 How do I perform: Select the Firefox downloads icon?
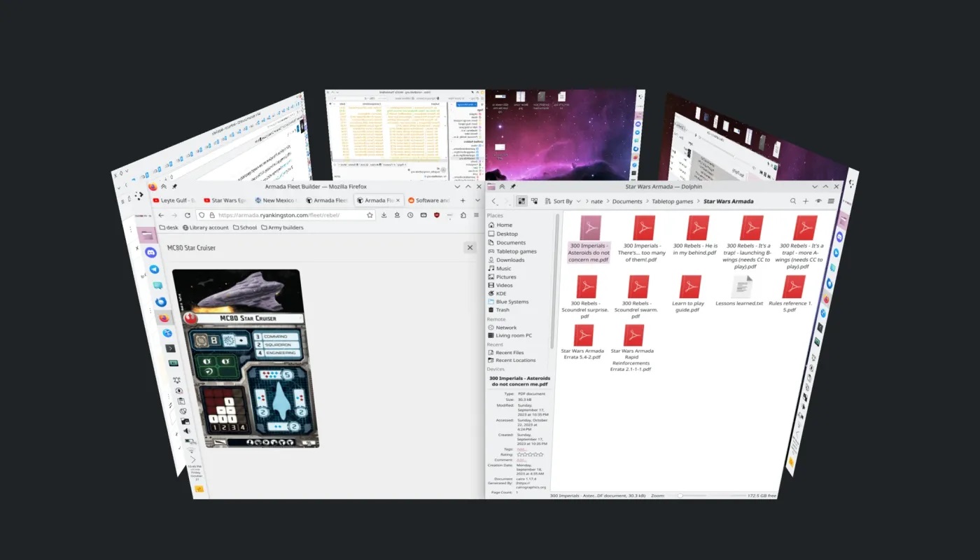pyautogui.click(x=384, y=215)
